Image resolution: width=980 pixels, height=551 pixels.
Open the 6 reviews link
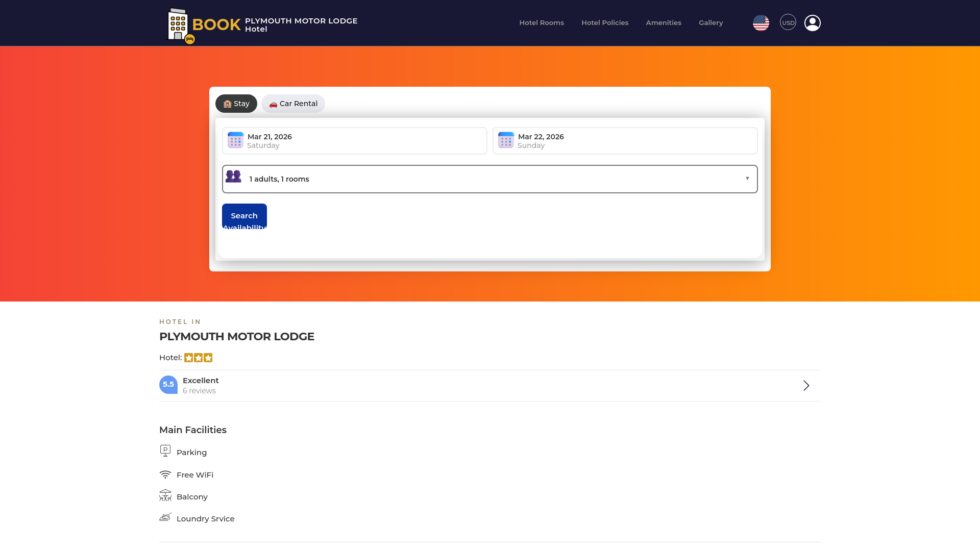[x=199, y=391]
